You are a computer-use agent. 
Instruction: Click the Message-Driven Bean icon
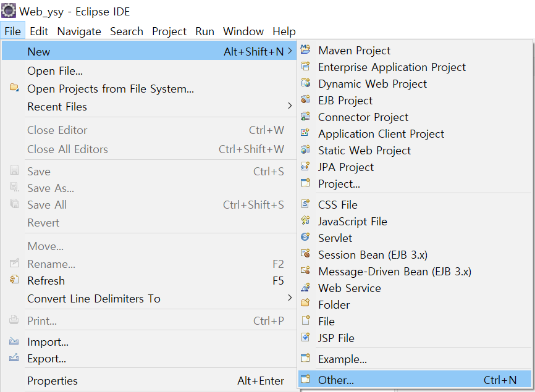click(x=305, y=270)
